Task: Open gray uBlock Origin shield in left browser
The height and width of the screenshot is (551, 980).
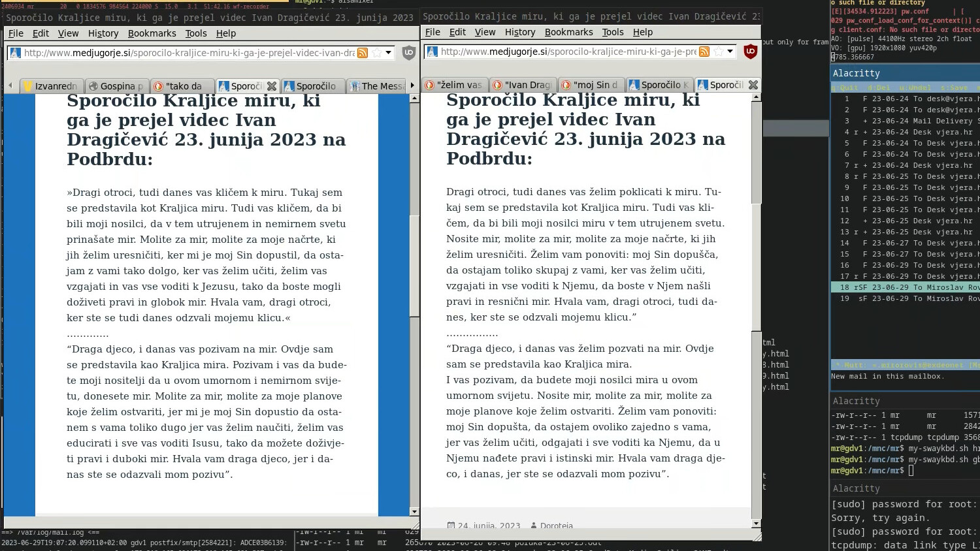Action: (409, 53)
